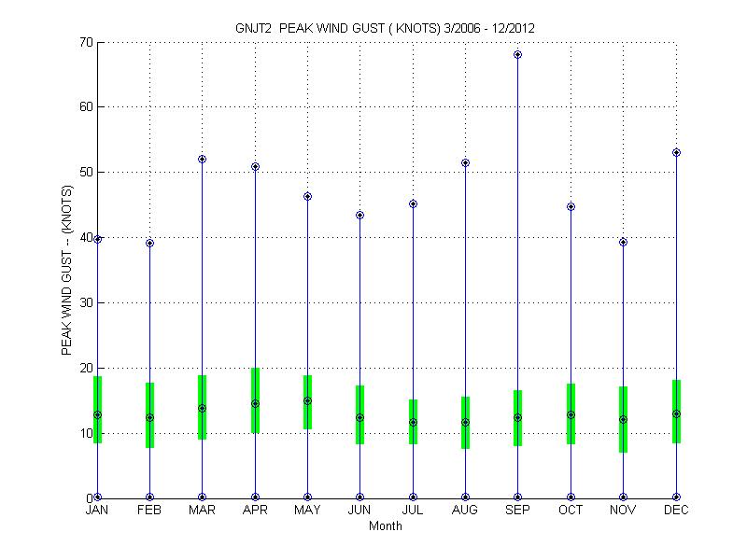Viewport: 747px width, 560px height.
Task: Click the JUN minimum marker at zero
Action: tap(360, 497)
